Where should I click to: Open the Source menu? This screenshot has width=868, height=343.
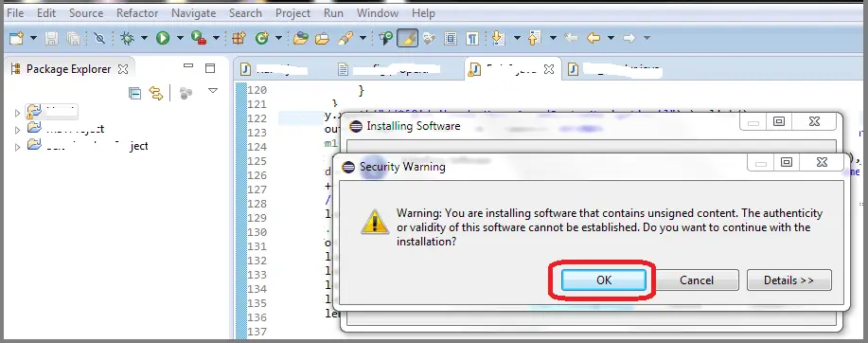(x=86, y=12)
